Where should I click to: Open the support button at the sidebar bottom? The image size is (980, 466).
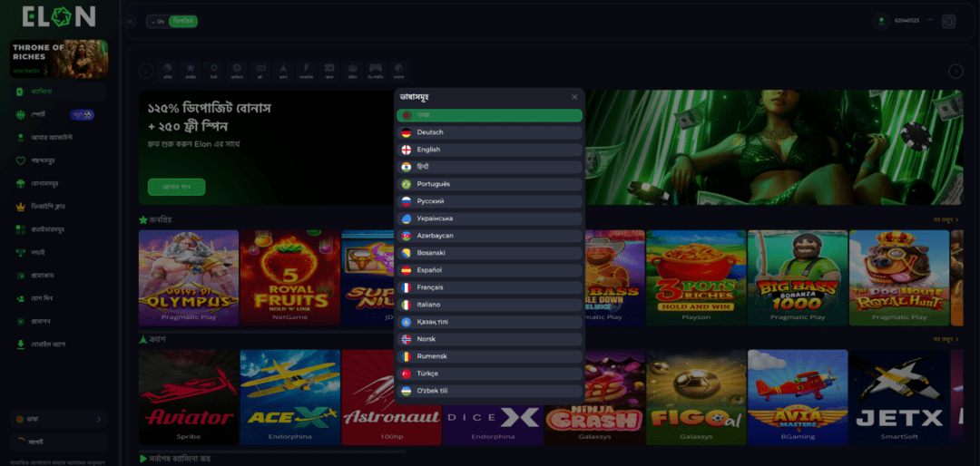click(x=59, y=442)
